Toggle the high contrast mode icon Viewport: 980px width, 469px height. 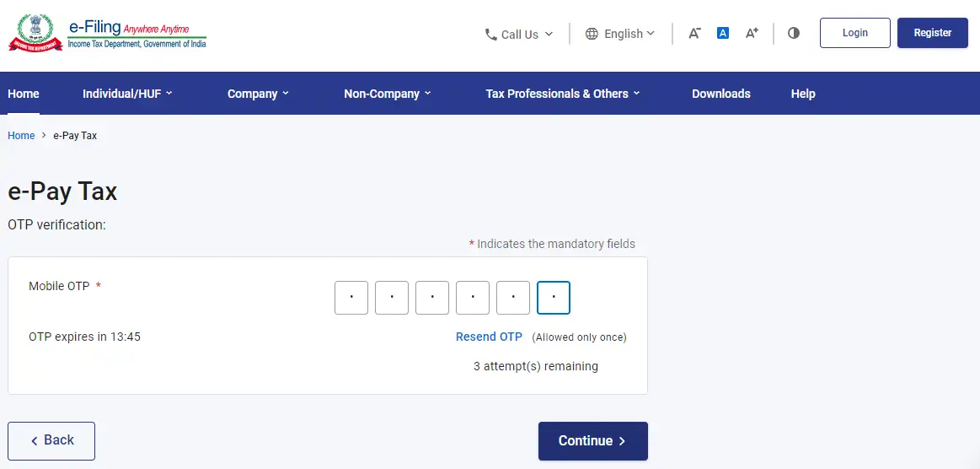(793, 34)
